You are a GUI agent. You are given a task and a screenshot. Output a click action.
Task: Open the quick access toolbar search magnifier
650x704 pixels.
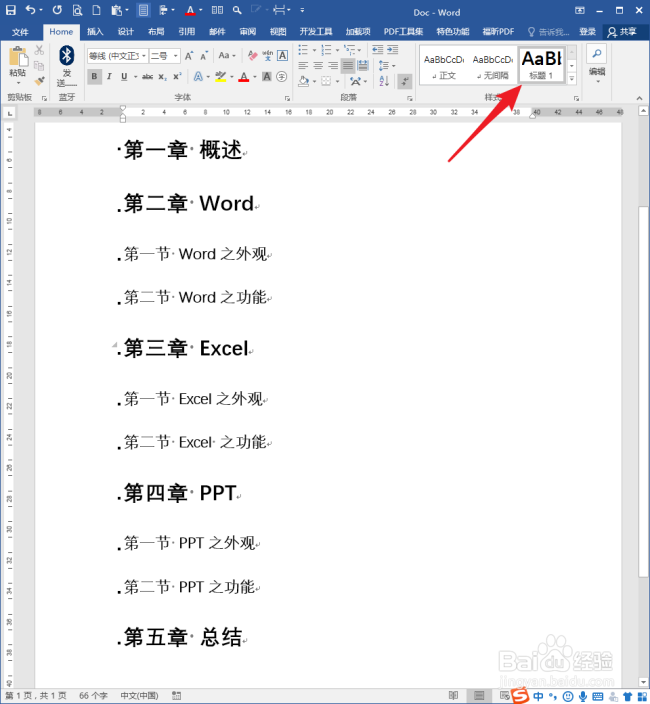point(237,10)
